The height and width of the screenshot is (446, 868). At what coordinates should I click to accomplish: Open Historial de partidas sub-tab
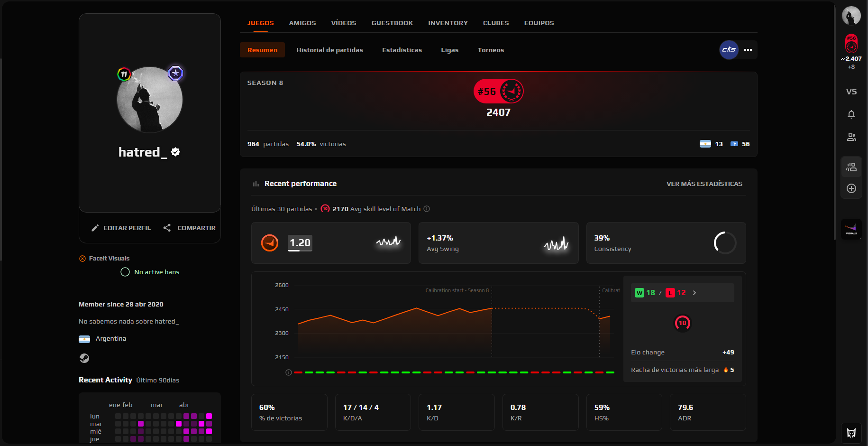tap(329, 50)
